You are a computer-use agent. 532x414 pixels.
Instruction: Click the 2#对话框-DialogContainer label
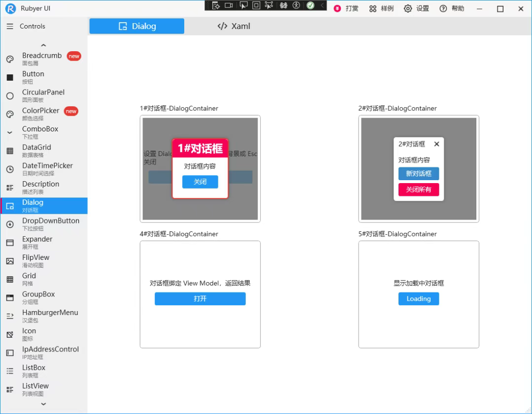click(x=398, y=108)
